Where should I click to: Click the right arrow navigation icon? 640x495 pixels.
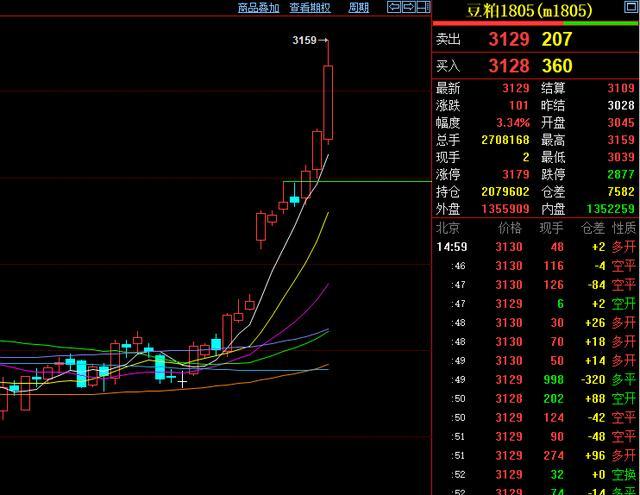409,7
